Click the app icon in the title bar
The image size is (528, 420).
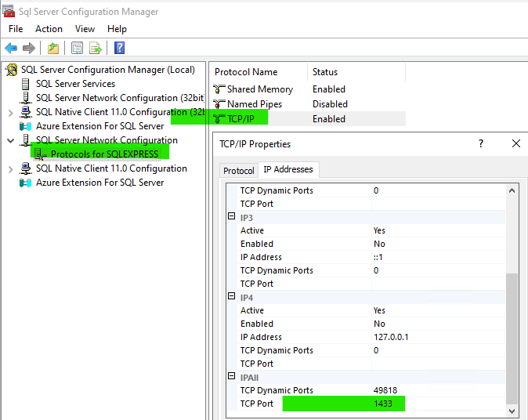pos(9,11)
